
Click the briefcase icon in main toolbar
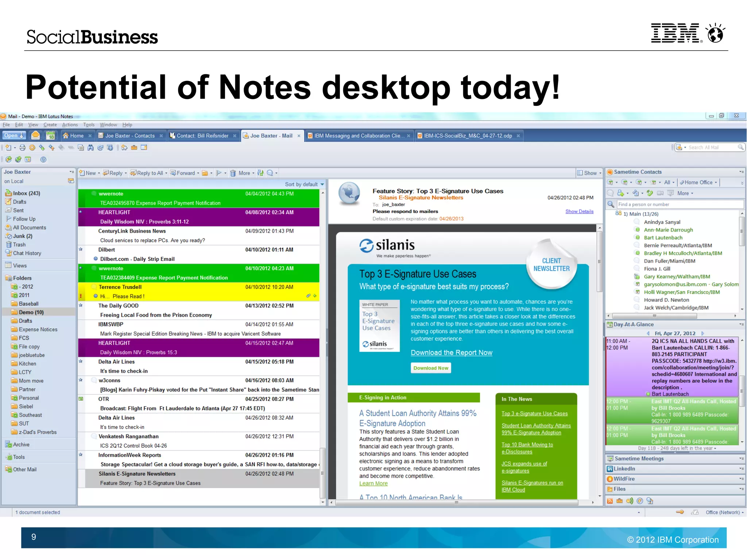134,148
